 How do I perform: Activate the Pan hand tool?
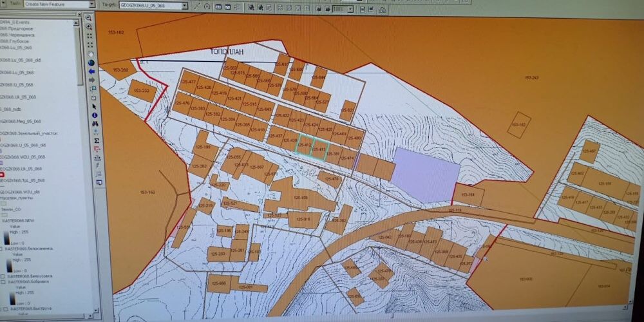[91, 54]
